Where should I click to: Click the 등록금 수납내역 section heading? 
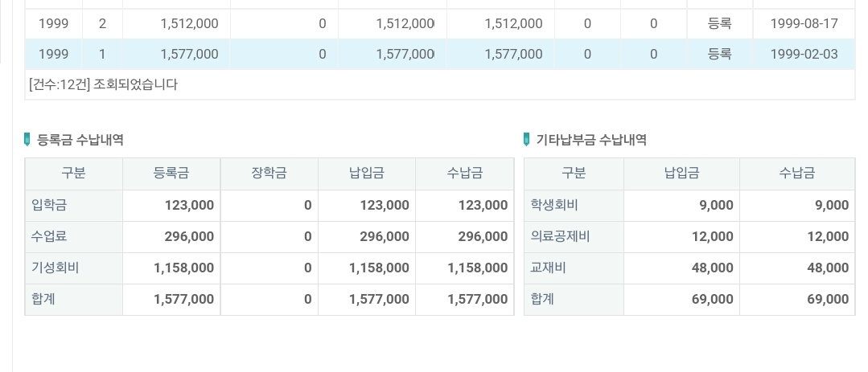point(80,140)
